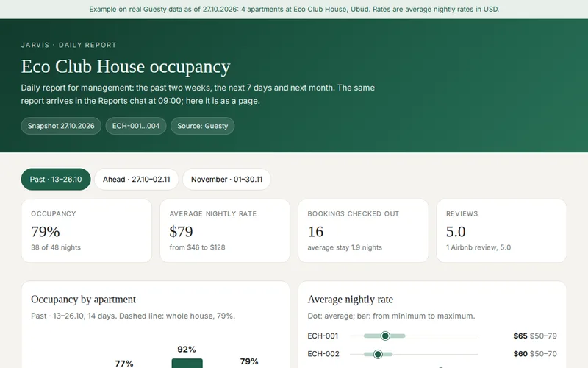
Task: Click the 'Daily report for management' description
Action: pyautogui.click(x=198, y=94)
